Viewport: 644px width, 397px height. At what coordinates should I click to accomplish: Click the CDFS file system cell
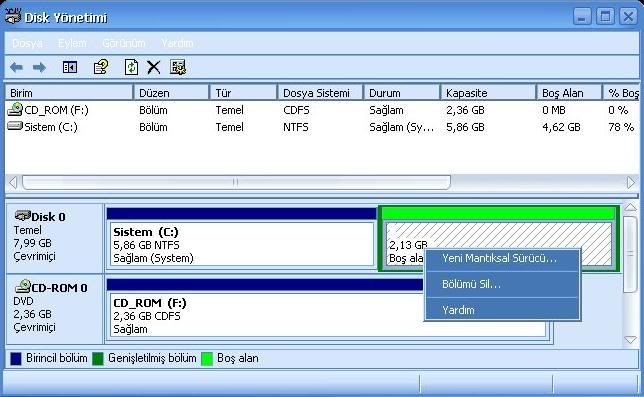pos(296,110)
